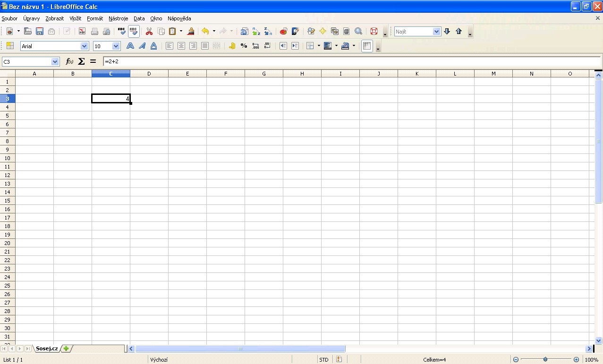
Task: Toggle AutoSpellcheck off
Action: (x=134, y=32)
